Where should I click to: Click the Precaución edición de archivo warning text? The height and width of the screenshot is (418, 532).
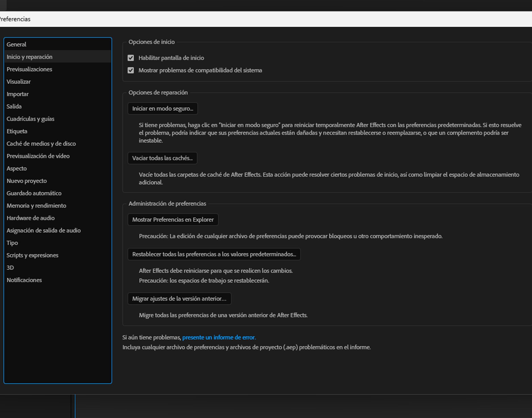click(x=291, y=236)
